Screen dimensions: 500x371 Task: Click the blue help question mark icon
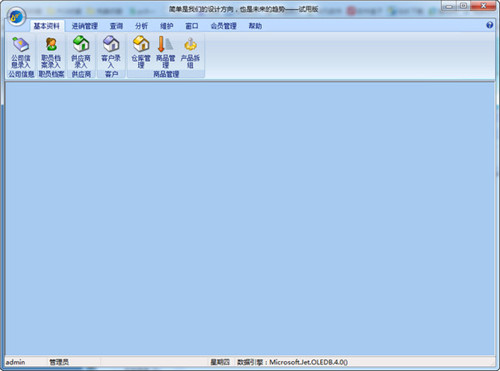point(489,25)
